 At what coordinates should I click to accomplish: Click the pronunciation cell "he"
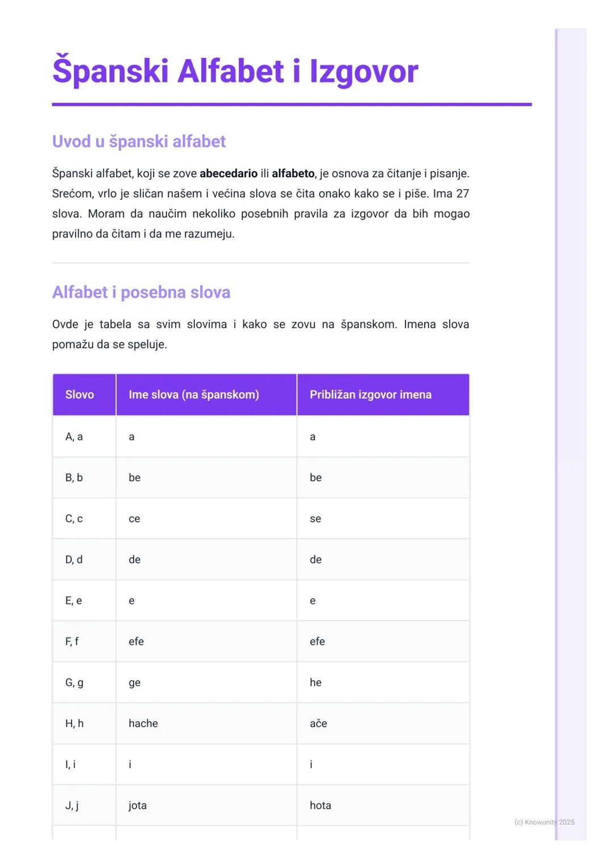coord(316,682)
